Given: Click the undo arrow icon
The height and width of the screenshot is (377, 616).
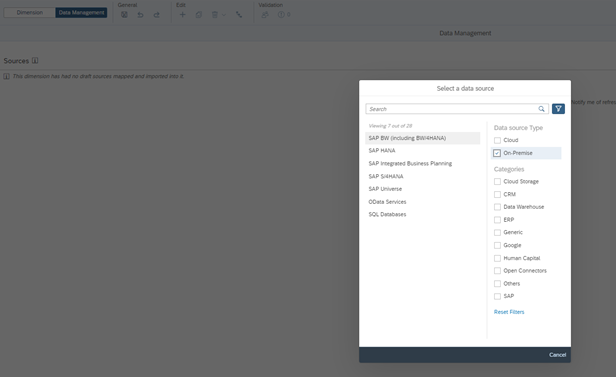Looking at the screenshot, I should point(140,15).
